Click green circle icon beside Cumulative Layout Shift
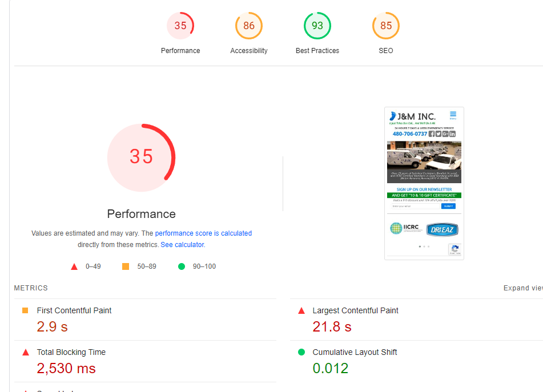The height and width of the screenshot is (392, 543). coord(301,352)
